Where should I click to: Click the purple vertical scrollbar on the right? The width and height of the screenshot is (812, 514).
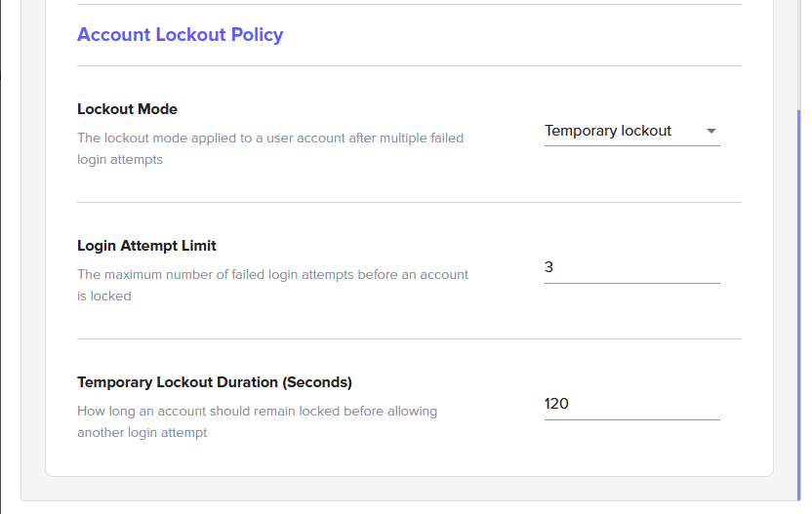pyautogui.click(x=799, y=293)
